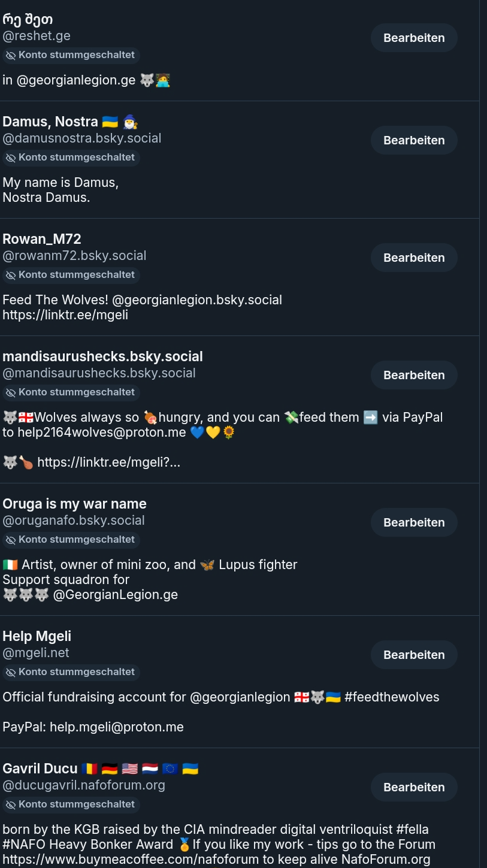Click the muted-eye icon under rowanm72.bsky.social
This screenshot has height=868, width=487.
[11, 275]
